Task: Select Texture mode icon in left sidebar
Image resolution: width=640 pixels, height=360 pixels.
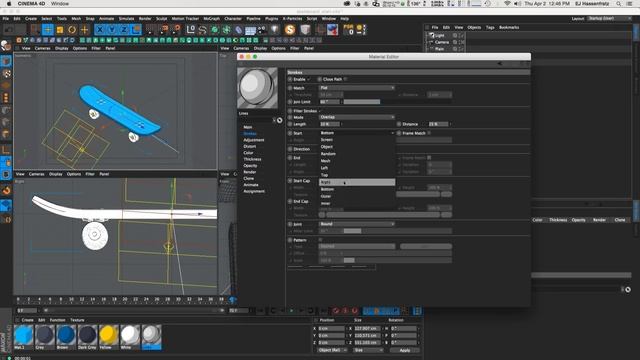Action: point(6,74)
